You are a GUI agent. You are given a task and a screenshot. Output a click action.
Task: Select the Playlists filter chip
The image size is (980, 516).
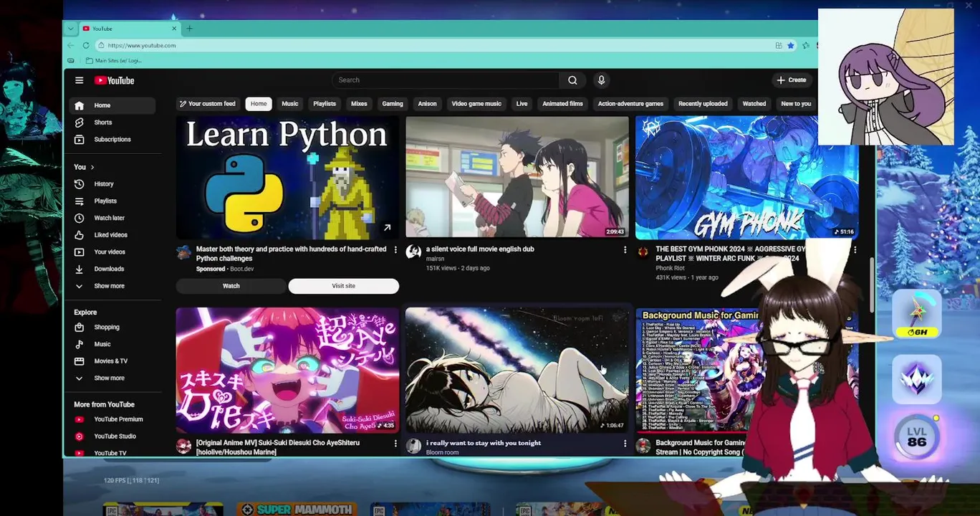point(325,104)
